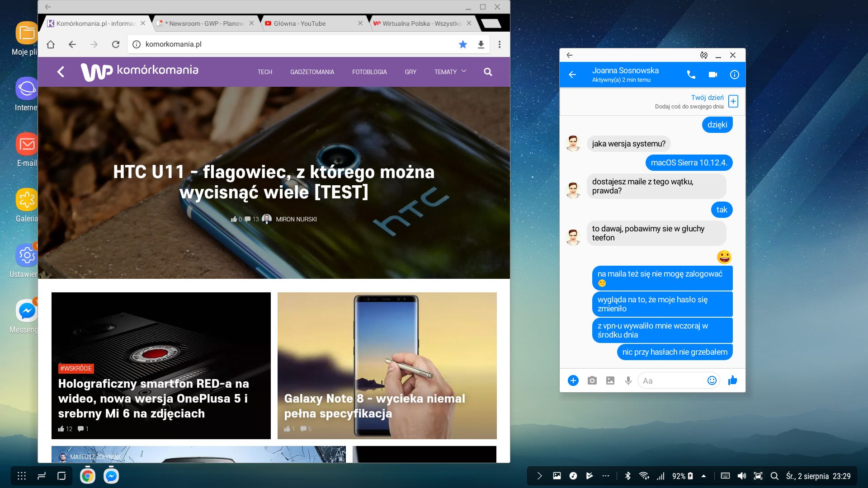
Task: Reload the komorkomania.pl page
Action: [x=116, y=44]
